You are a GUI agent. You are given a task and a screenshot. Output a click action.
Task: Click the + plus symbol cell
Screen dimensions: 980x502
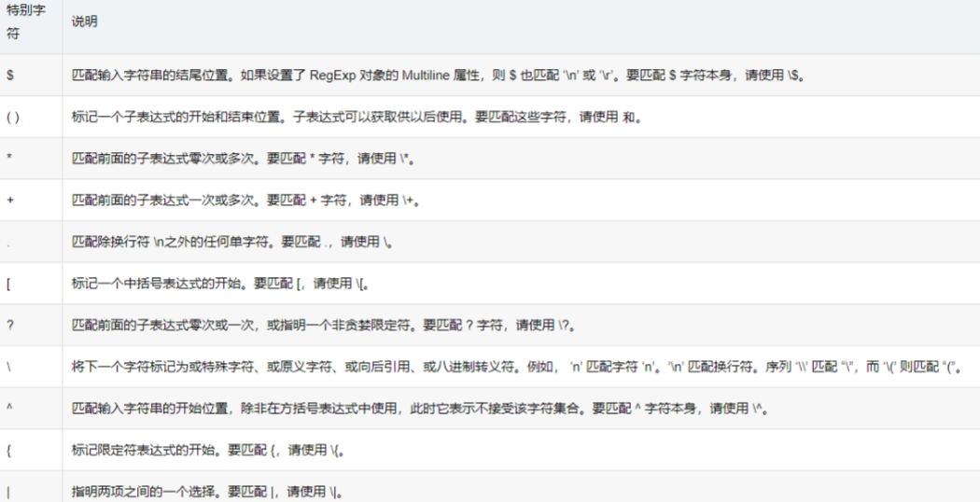point(9,201)
